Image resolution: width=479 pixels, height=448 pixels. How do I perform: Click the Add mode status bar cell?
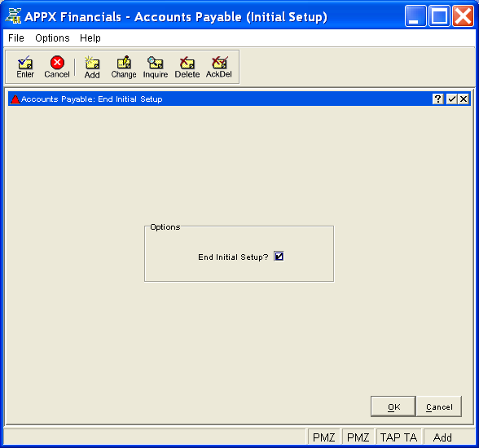click(442, 437)
